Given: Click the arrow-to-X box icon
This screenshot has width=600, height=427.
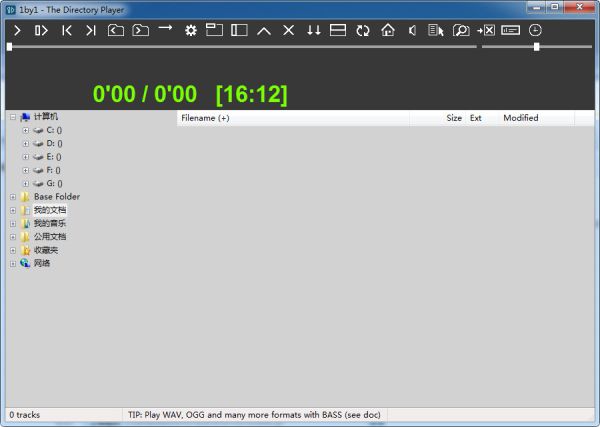Looking at the screenshot, I should click(486, 30).
